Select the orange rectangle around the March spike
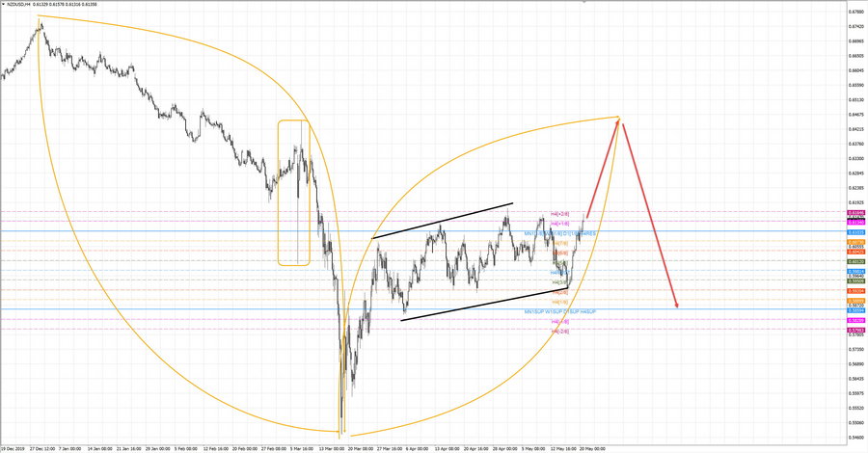This screenshot has height=453, width=868. tap(294, 193)
